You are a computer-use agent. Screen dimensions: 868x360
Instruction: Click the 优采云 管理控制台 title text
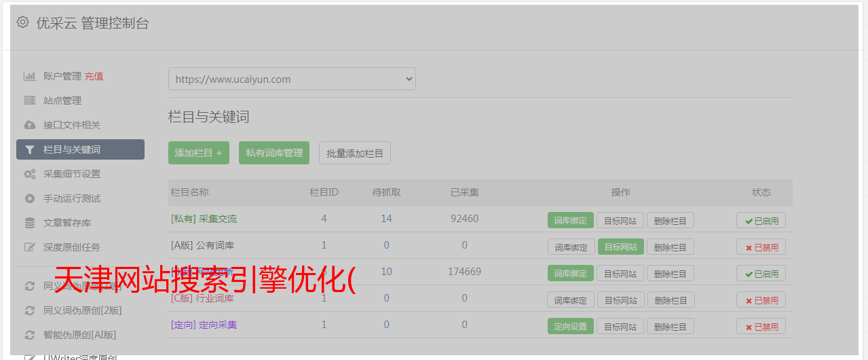pos(92,23)
